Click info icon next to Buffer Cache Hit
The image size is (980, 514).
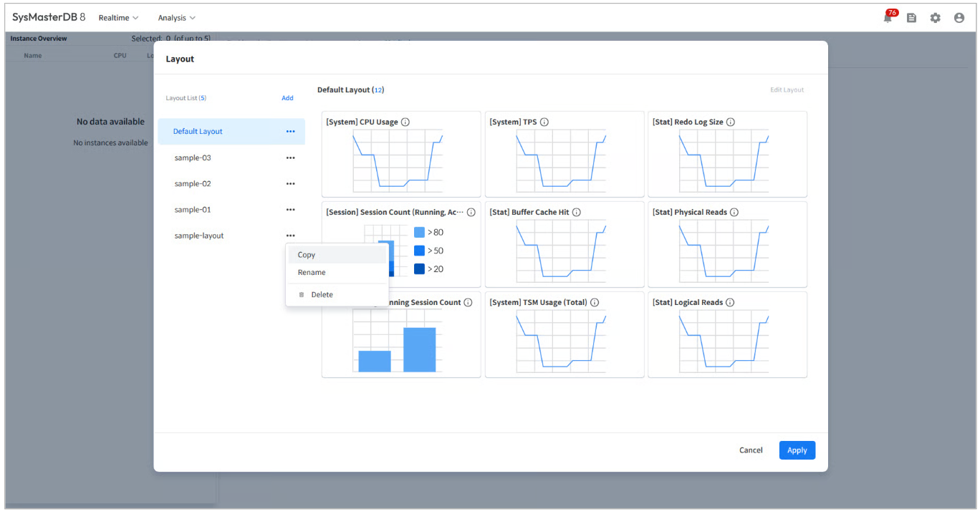(x=577, y=213)
